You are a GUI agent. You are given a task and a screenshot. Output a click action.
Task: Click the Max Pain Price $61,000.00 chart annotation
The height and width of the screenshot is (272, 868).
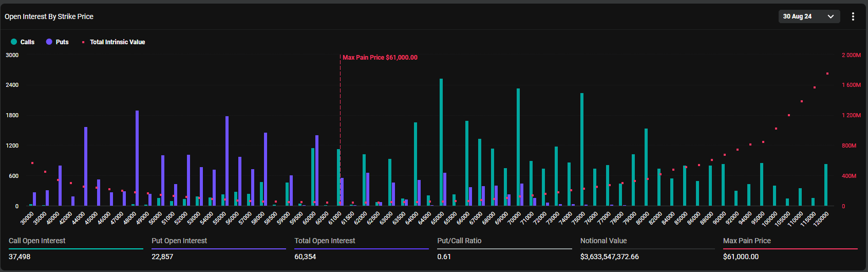click(x=380, y=58)
